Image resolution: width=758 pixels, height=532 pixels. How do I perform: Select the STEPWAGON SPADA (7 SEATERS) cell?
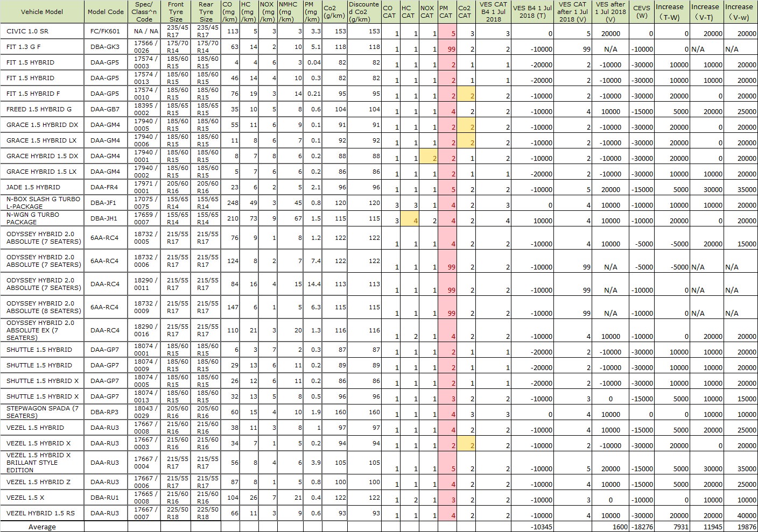pyautogui.click(x=42, y=412)
